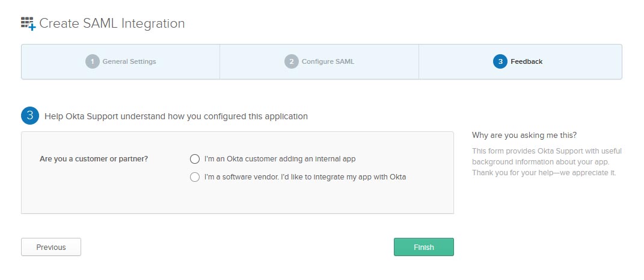Click the "I'm a software vendor" option label
This screenshot has height=280, width=644.
305,177
